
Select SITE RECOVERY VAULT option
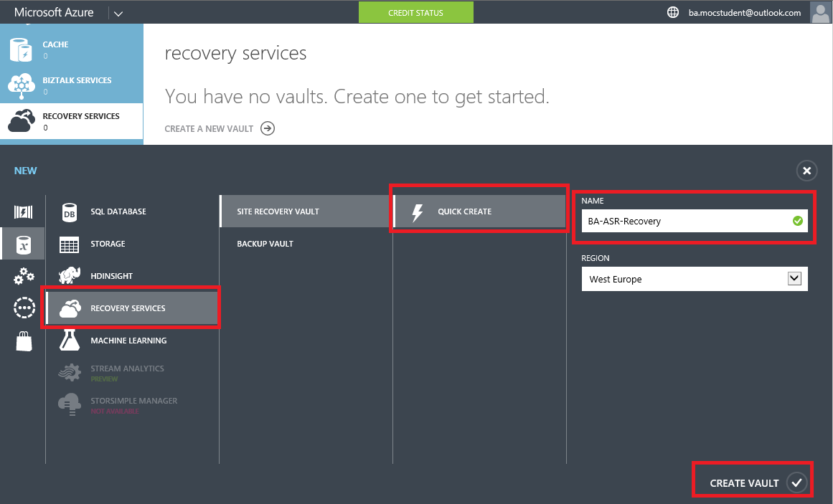coord(306,211)
